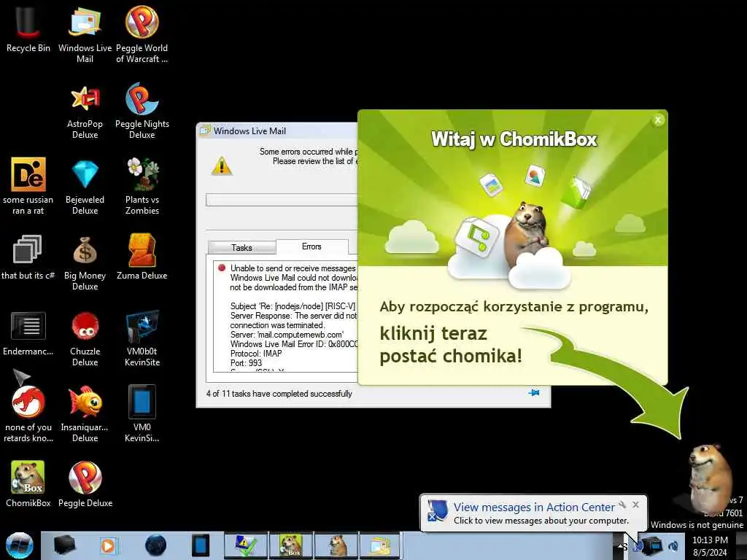Click the pin icon in Live Mail dialog

533,393
